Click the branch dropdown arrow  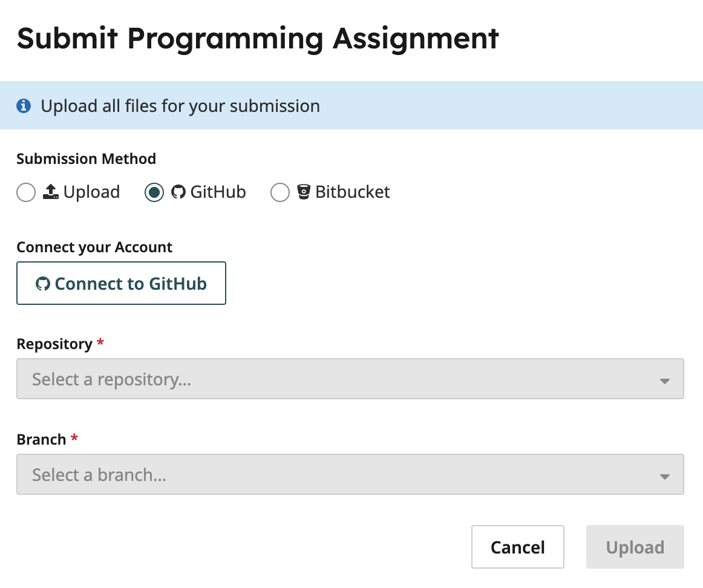(664, 477)
